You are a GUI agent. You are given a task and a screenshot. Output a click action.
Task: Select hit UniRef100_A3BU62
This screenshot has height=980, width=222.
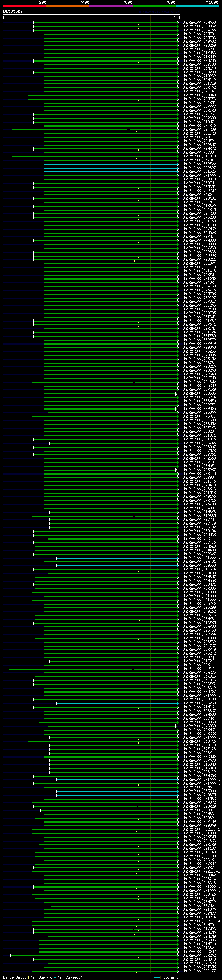pyautogui.click(x=199, y=26)
